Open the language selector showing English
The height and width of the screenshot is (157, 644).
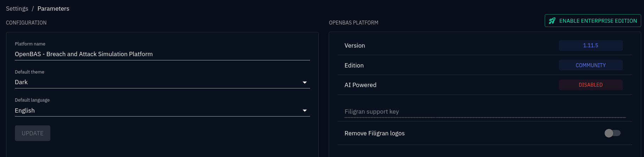(x=156, y=110)
